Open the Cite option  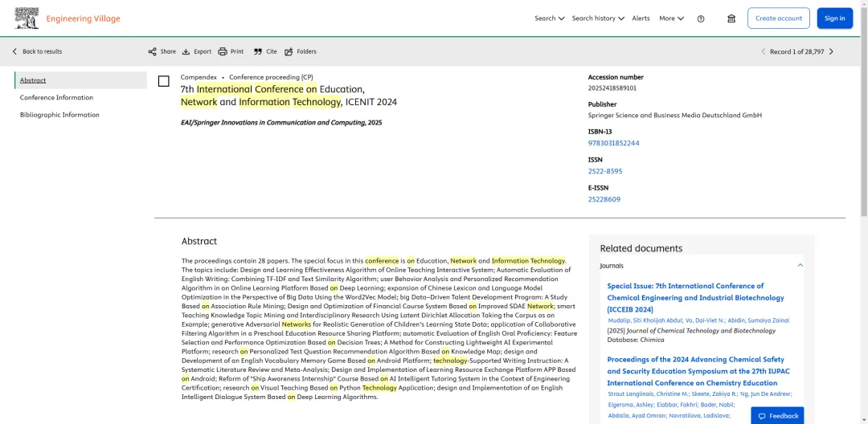click(265, 51)
